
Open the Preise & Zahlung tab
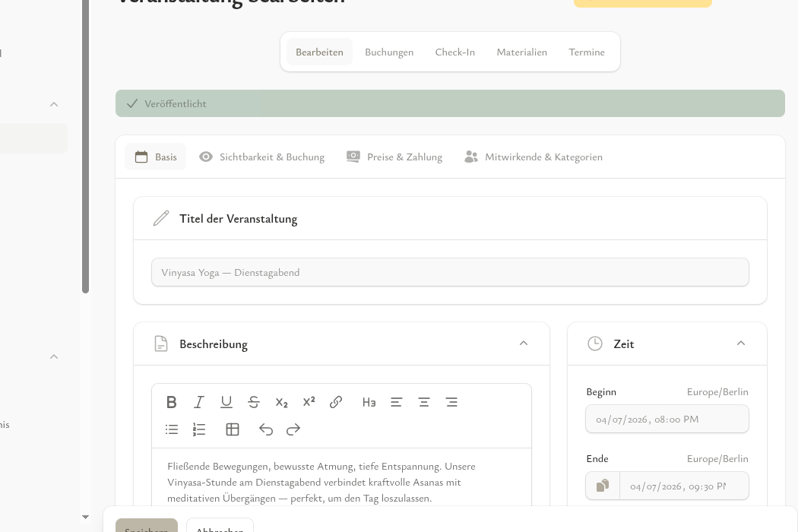coord(394,157)
